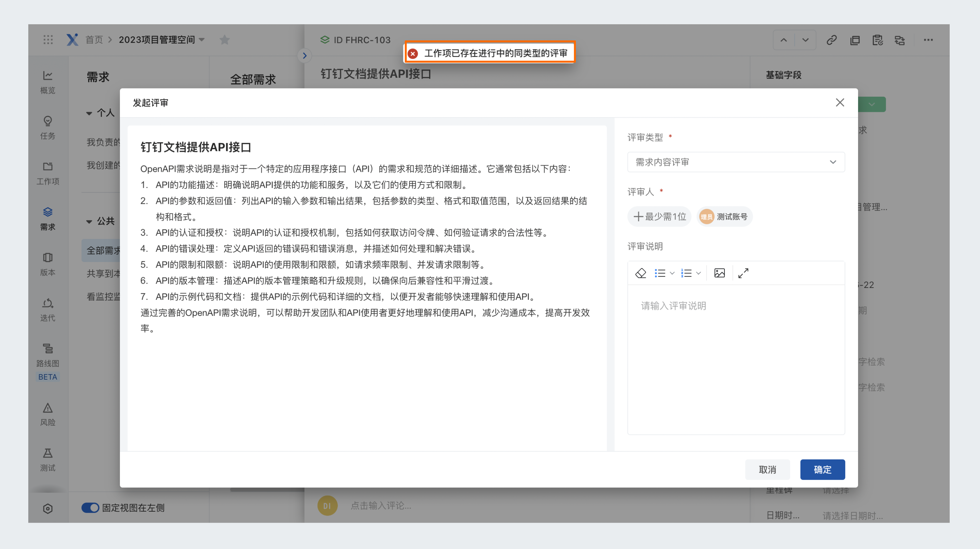
Task: Open 概览 in the left sidebar
Action: point(47,82)
